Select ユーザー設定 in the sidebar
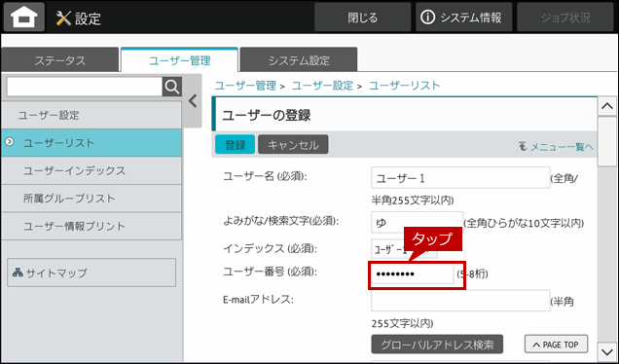The height and width of the screenshot is (364, 619). pos(91,115)
